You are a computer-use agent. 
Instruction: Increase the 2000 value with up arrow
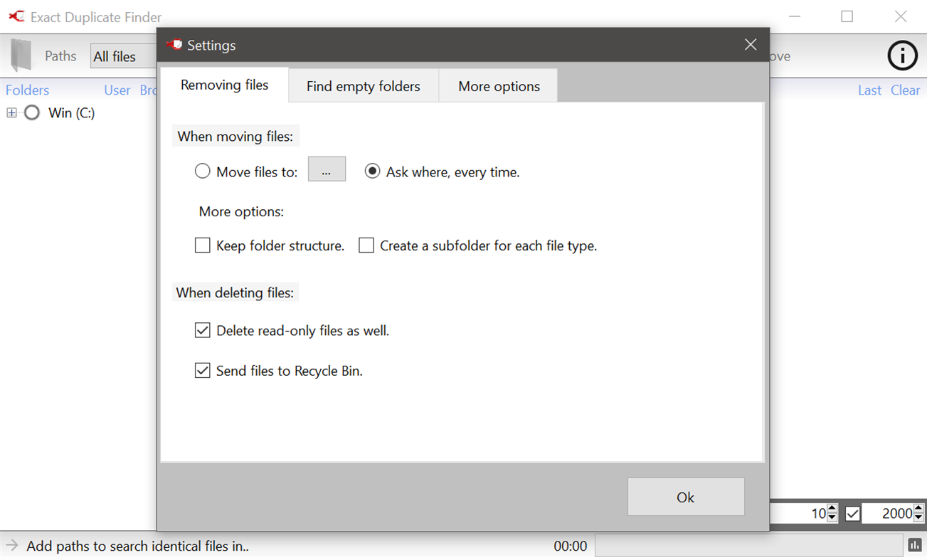(919, 509)
